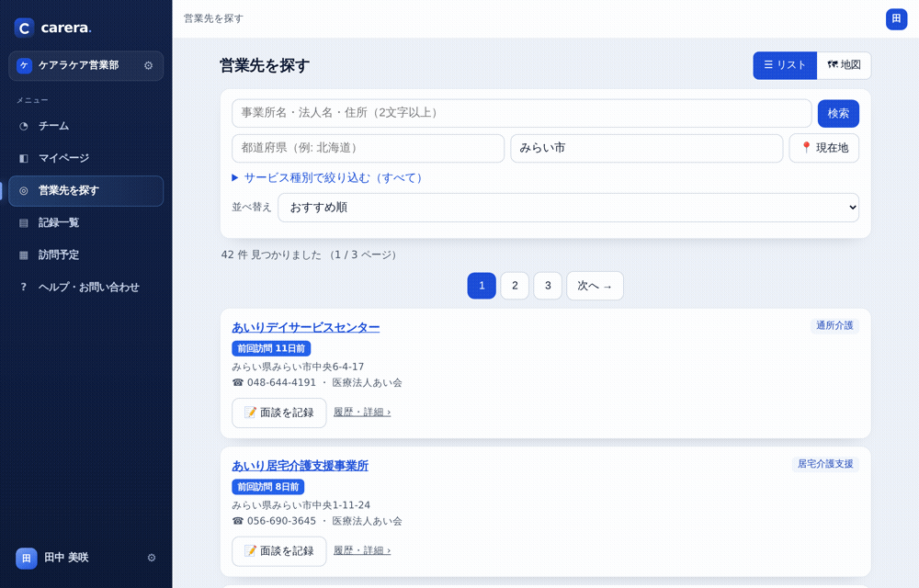
Task: Open チーム menu item
Action: point(85,126)
